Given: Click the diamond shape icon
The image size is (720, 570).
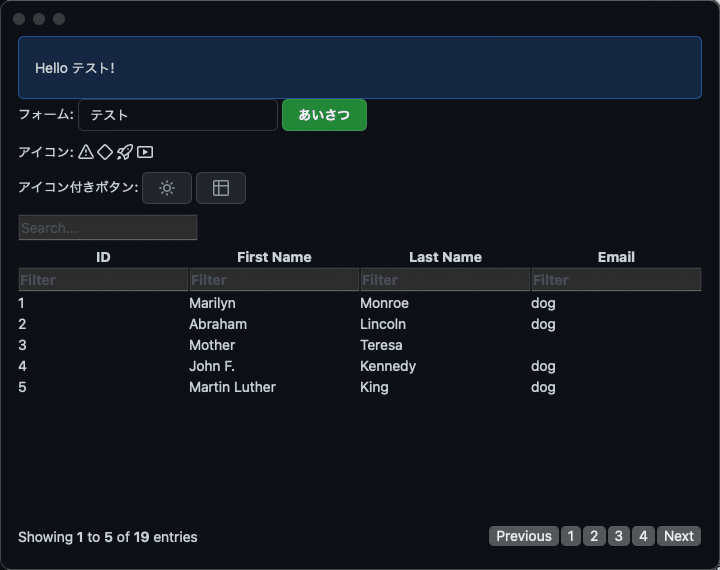Looking at the screenshot, I should coord(105,152).
